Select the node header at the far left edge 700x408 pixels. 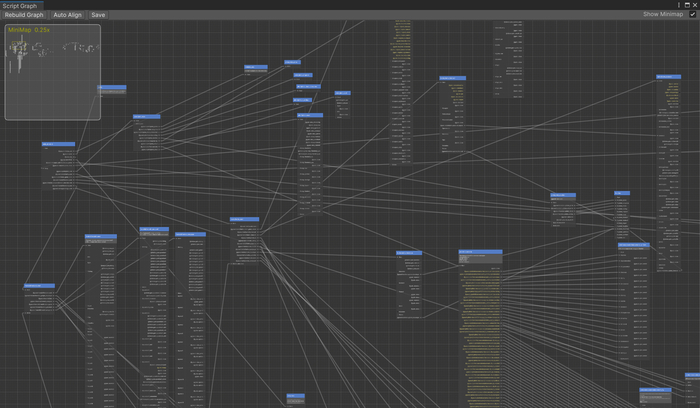click(39, 286)
